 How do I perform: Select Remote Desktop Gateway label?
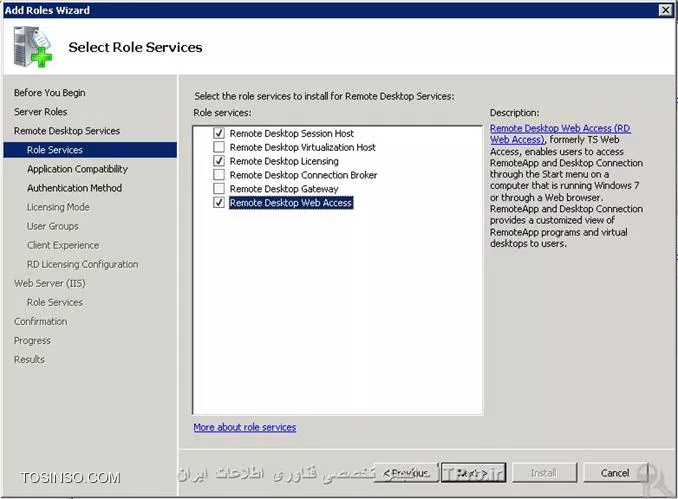pos(284,189)
